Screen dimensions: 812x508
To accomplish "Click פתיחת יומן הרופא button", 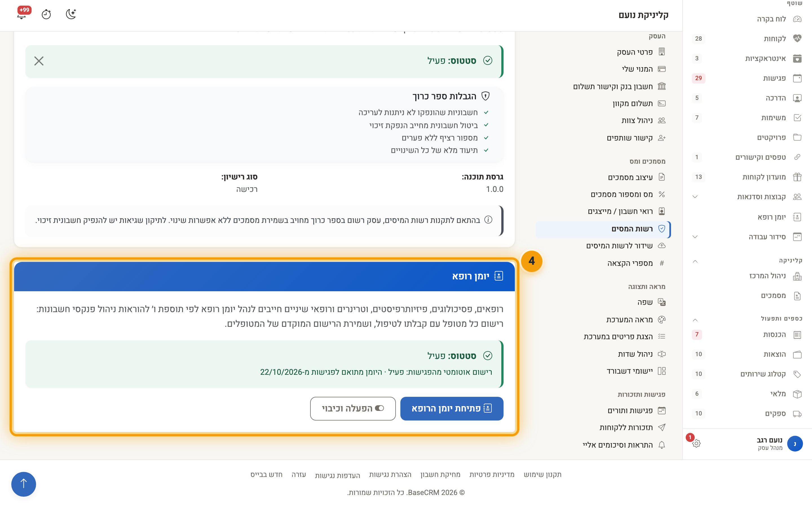I will [x=452, y=409].
